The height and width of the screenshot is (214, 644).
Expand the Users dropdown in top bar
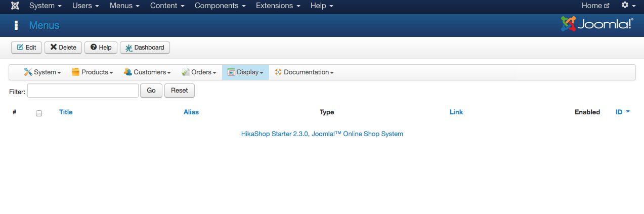tap(85, 6)
